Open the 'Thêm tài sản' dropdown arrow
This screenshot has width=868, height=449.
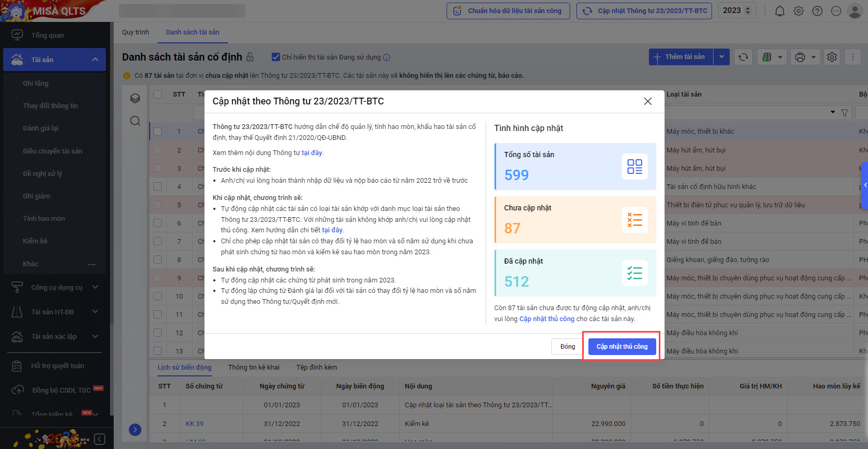click(x=721, y=57)
